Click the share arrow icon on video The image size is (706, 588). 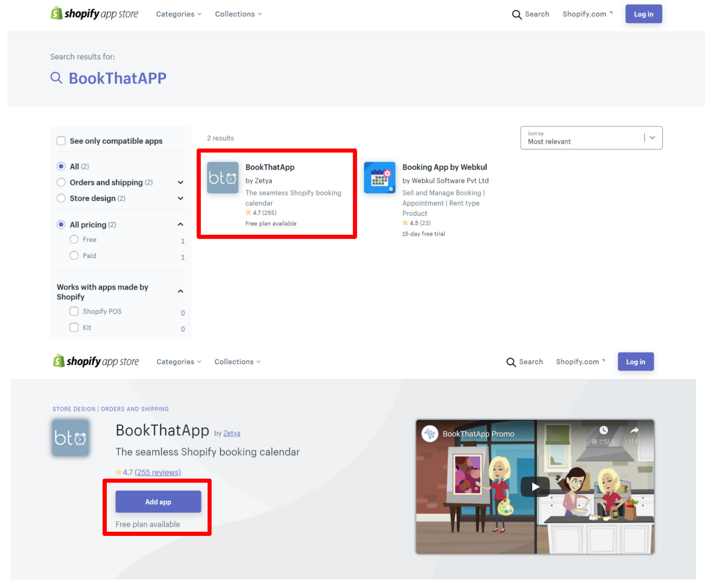pyautogui.click(x=635, y=430)
